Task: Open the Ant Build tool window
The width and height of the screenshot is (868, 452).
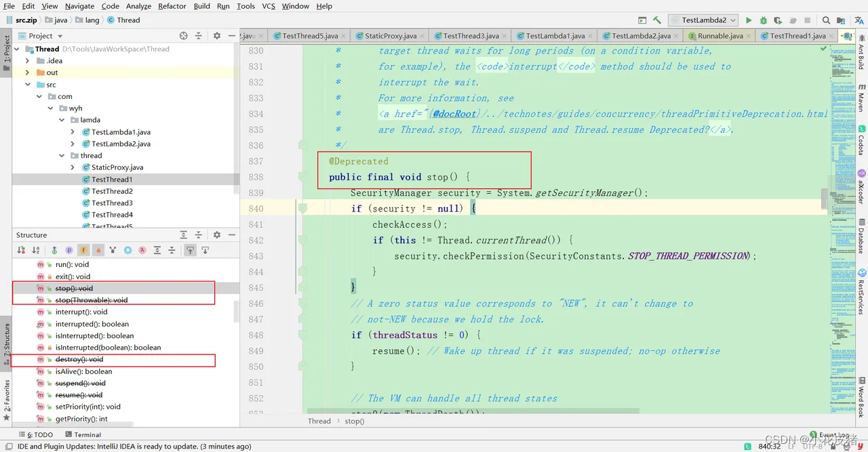Action: pyautogui.click(x=861, y=53)
